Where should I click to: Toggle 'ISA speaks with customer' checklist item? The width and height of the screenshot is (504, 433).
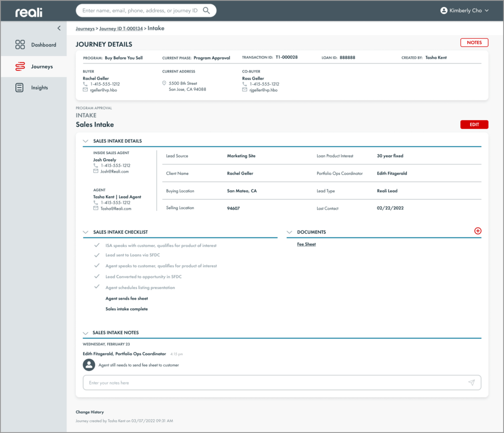point(97,245)
